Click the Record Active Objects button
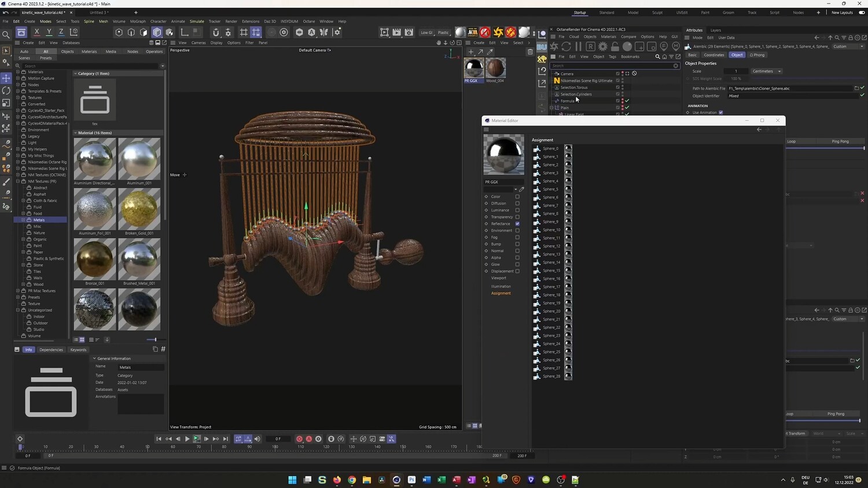The width and height of the screenshot is (868, 488). pyautogui.click(x=299, y=439)
